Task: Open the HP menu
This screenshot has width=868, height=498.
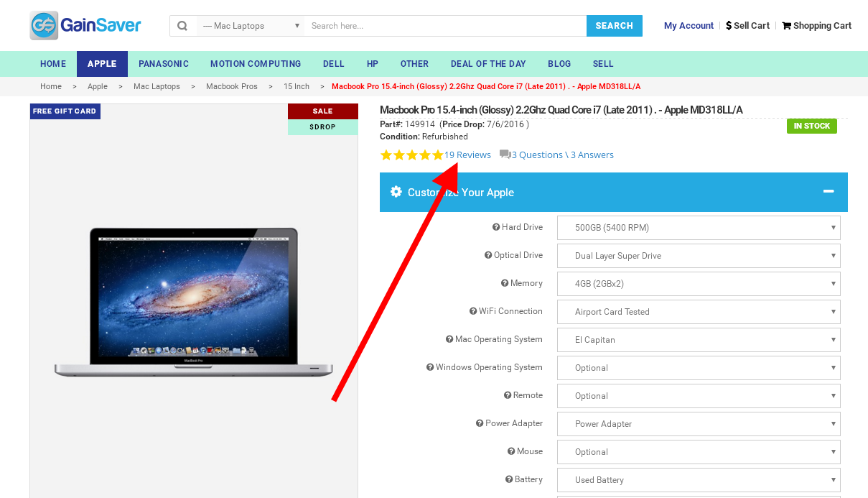Action: [x=373, y=64]
